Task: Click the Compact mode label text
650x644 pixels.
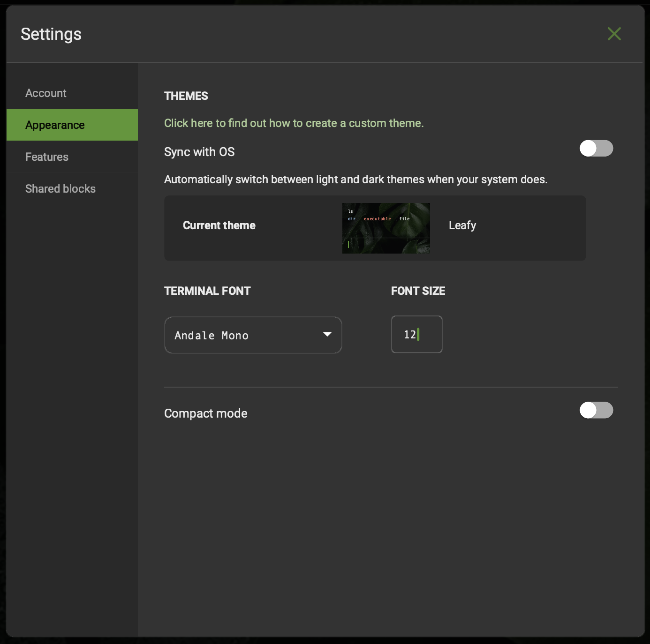Action: pos(206,413)
